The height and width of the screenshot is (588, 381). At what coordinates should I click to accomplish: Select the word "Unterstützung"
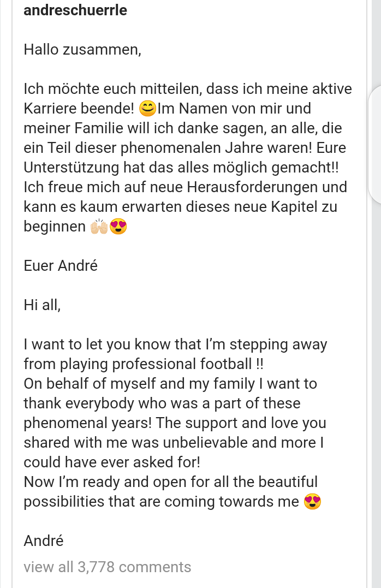pyautogui.click(x=72, y=167)
